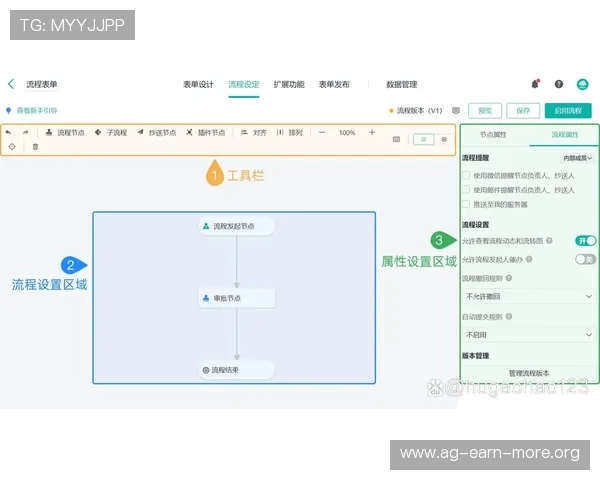Click info icon beside 允许查看流程动态和流转图
The width and height of the screenshot is (600, 480).
[x=549, y=240]
